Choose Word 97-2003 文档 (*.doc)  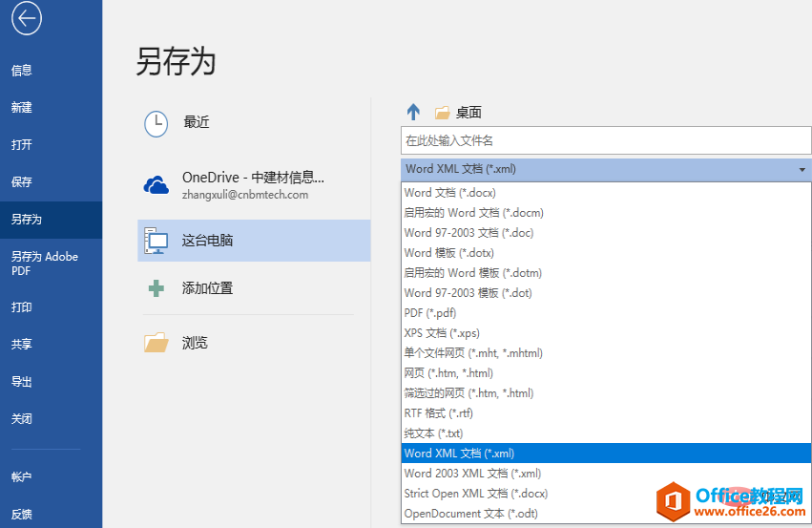click(606, 233)
